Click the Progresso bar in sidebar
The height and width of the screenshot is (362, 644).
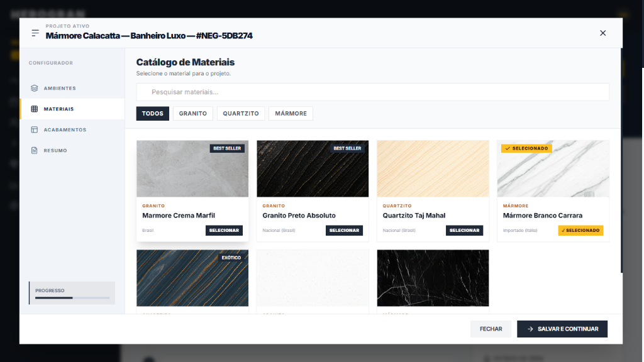coord(72,297)
